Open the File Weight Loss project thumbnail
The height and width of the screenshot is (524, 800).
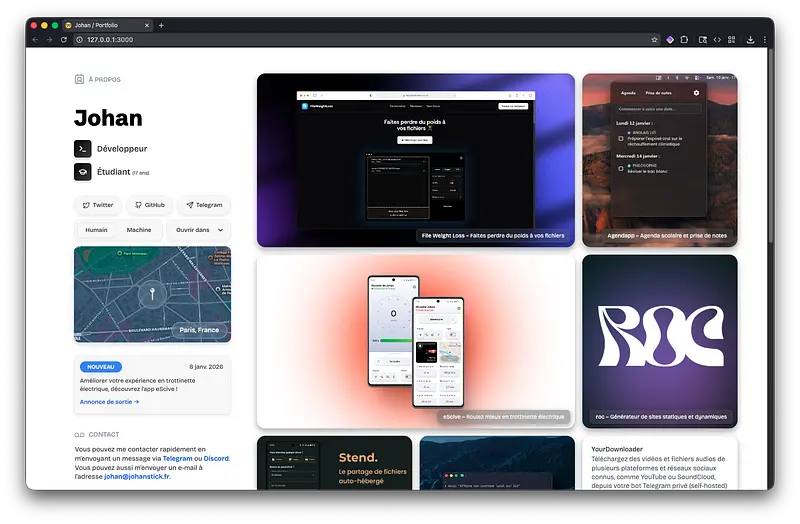415,159
